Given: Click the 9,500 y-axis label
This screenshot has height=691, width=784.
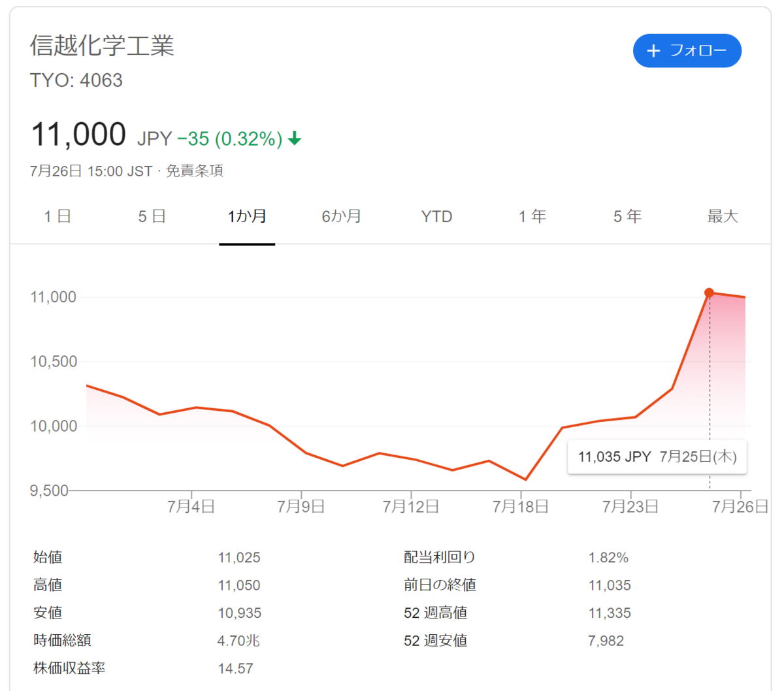Looking at the screenshot, I should [49, 490].
